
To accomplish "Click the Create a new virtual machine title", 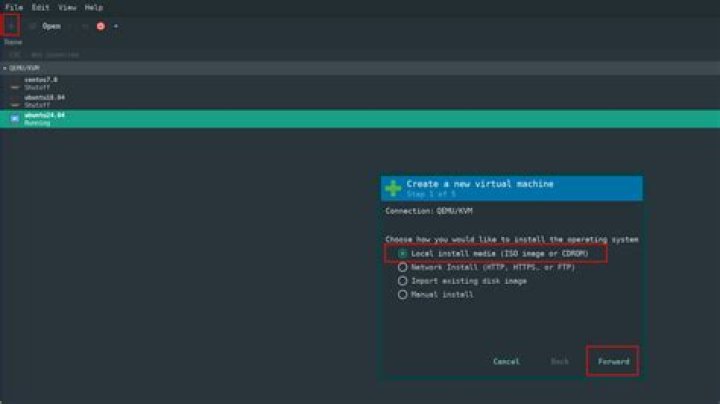I will (x=480, y=184).
